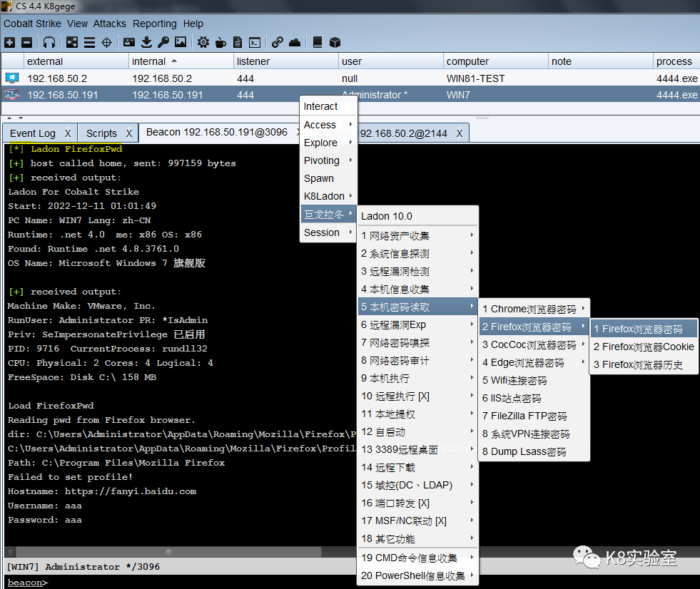Choose 8 Dump Lsass密码 entry
The image size is (700, 589).
tap(534, 451)
